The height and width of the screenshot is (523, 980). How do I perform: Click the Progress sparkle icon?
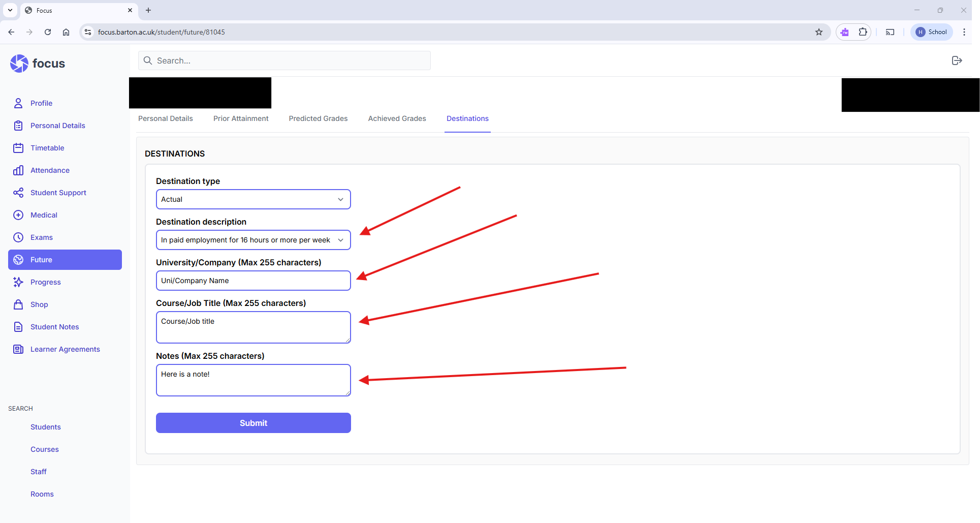tap(18, 282)
